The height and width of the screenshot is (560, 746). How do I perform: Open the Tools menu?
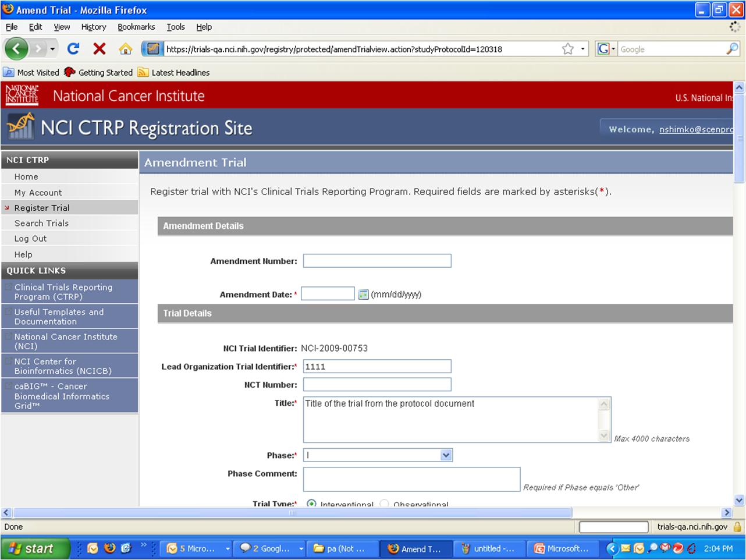tap(176, 27)
